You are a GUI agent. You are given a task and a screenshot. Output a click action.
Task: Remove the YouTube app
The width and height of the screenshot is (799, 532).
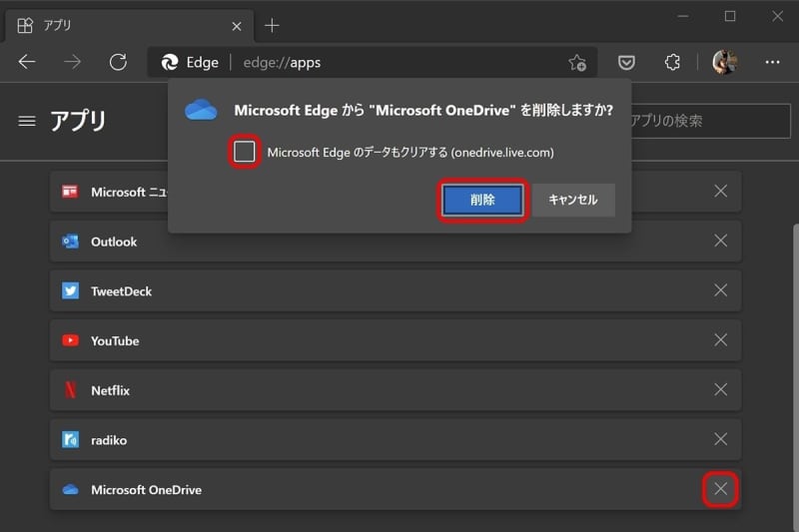(x=720, y=340)
